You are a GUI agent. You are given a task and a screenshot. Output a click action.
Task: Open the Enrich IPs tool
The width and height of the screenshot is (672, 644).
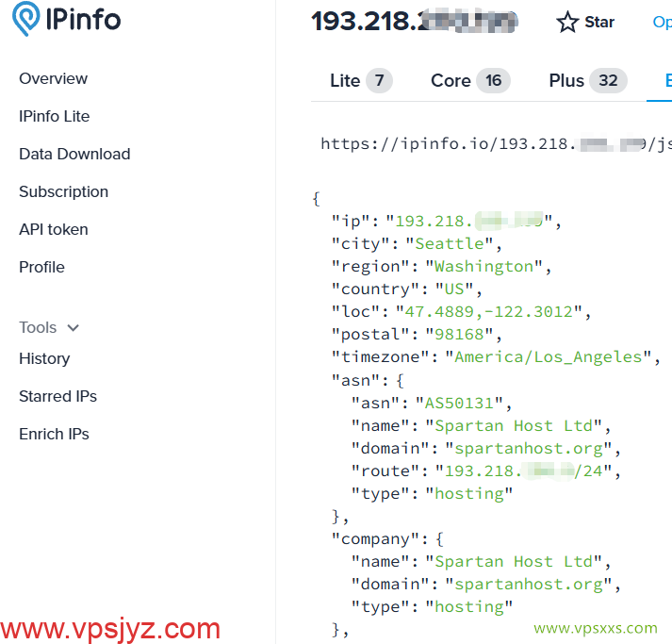click(54, 435)
